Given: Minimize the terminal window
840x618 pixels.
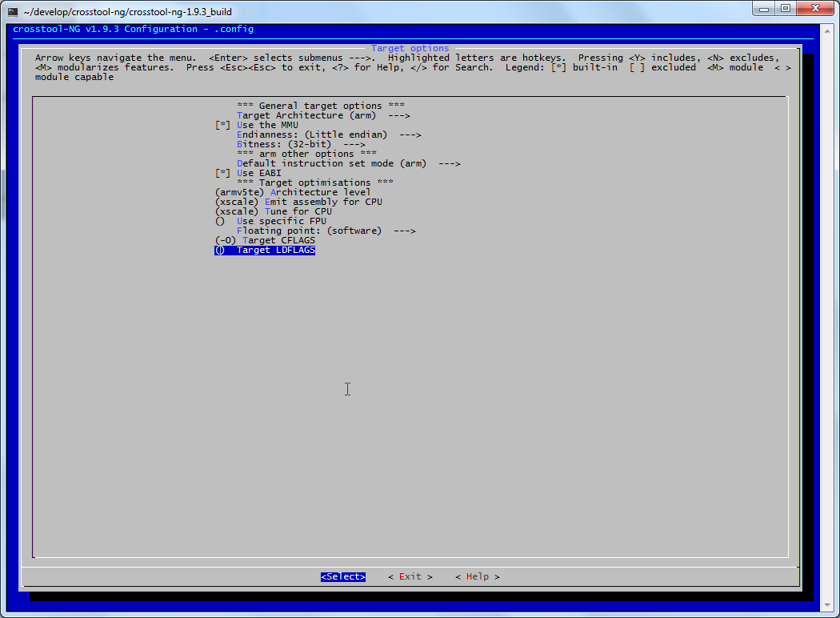Looking at the screenshot, I should 764,9.
